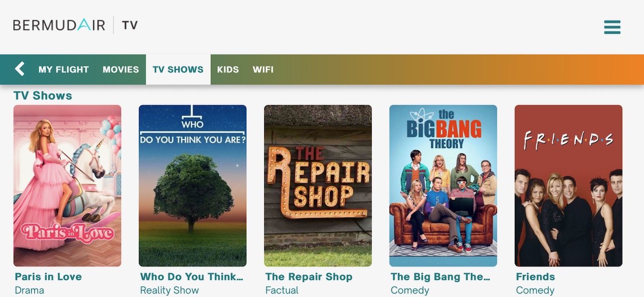This screenshot has width=644, height=297.
Task: Open the Paris in Love poster
Action: (67, 186)
